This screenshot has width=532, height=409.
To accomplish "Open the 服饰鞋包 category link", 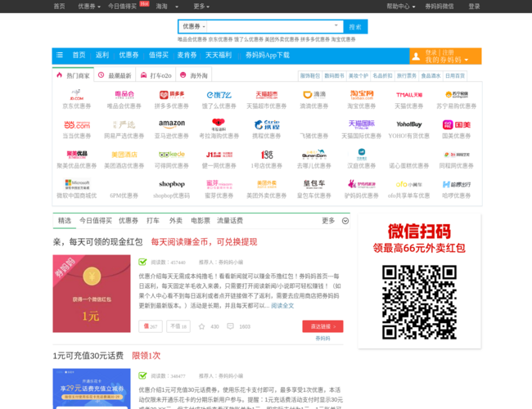I will coord(310,75).
